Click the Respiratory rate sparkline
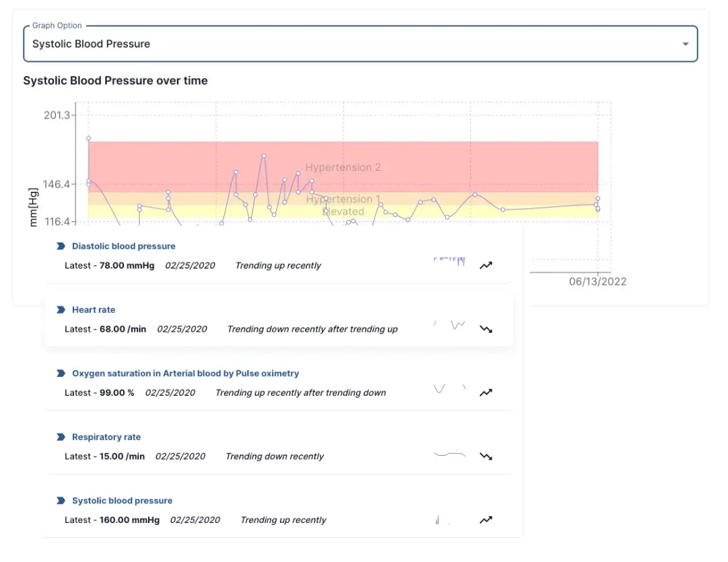Viewport: 728px width, 562px height. coord(449,454)
